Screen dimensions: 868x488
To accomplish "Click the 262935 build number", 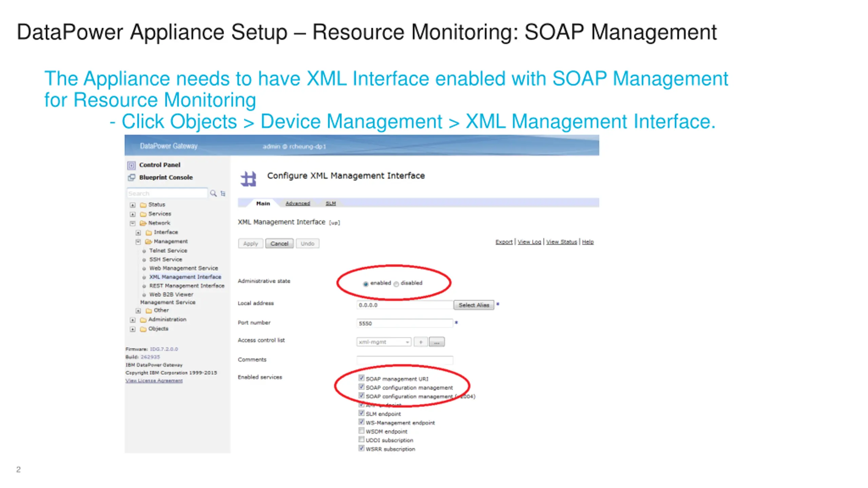I will (x=150, y=357).
